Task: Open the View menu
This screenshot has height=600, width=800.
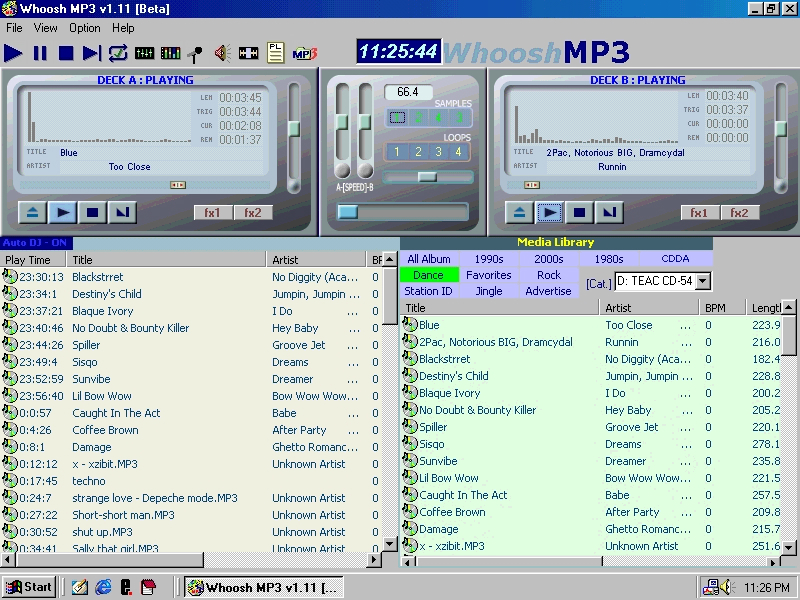Action: pos(45,28)
